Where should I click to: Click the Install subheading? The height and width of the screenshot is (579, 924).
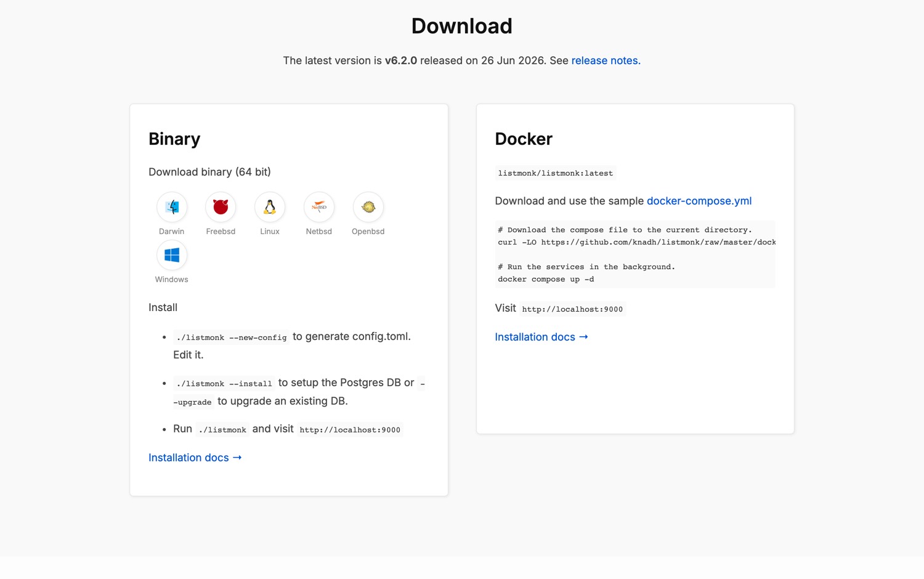[163, 307]
